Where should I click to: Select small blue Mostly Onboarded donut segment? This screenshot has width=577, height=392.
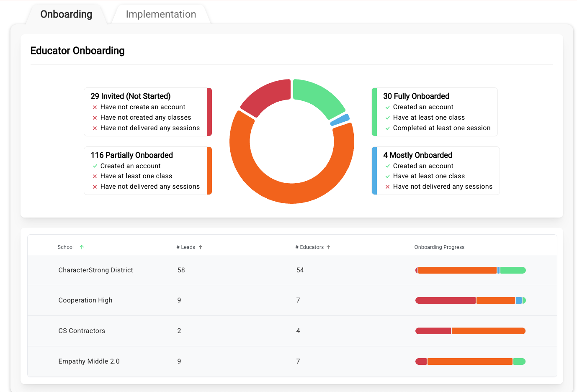pyautogui.click(x=340, y=120)
